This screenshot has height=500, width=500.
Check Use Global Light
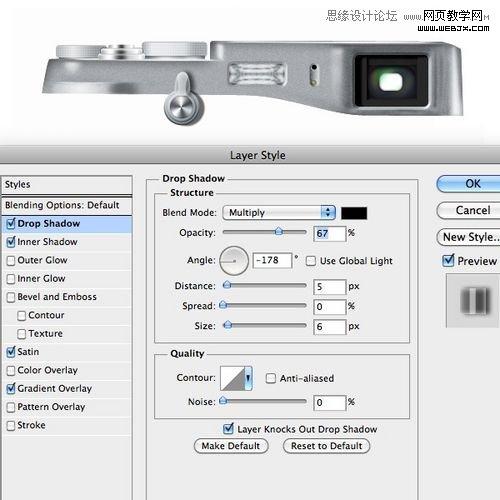311,261
